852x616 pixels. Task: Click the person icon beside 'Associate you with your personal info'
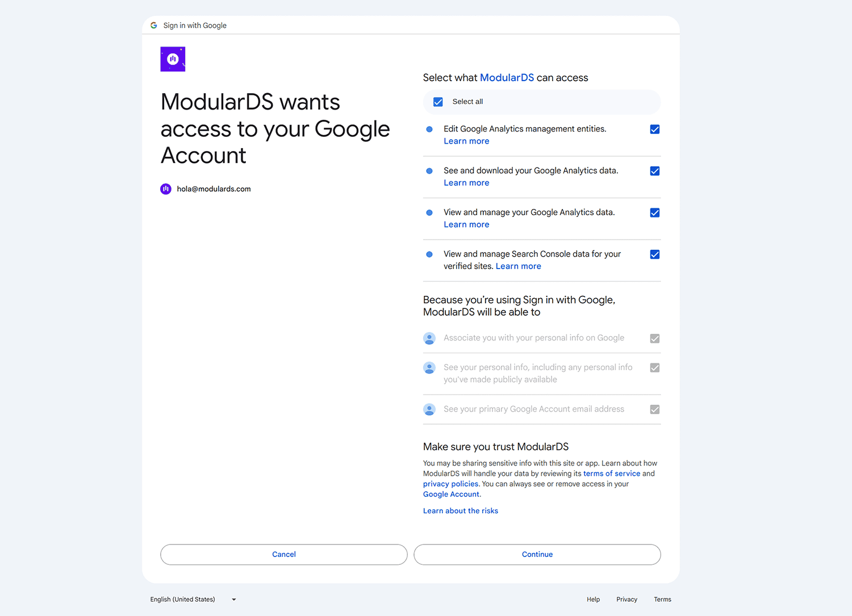(429, 338)
